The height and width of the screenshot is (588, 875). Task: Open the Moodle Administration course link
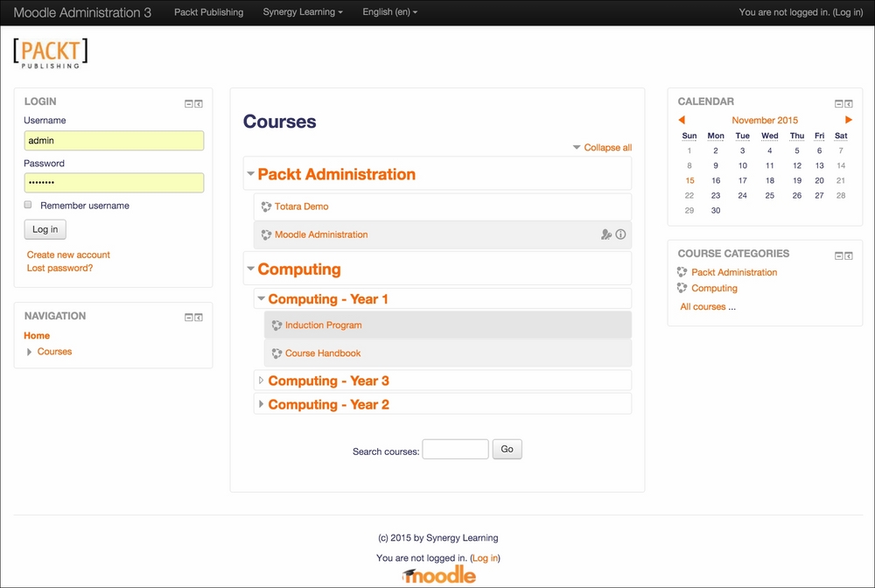coord(321,234)
